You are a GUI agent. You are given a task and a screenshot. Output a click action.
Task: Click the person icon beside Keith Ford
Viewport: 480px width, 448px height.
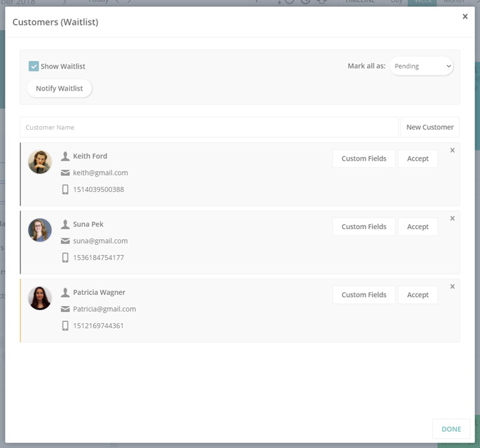(x=65, y=156)
